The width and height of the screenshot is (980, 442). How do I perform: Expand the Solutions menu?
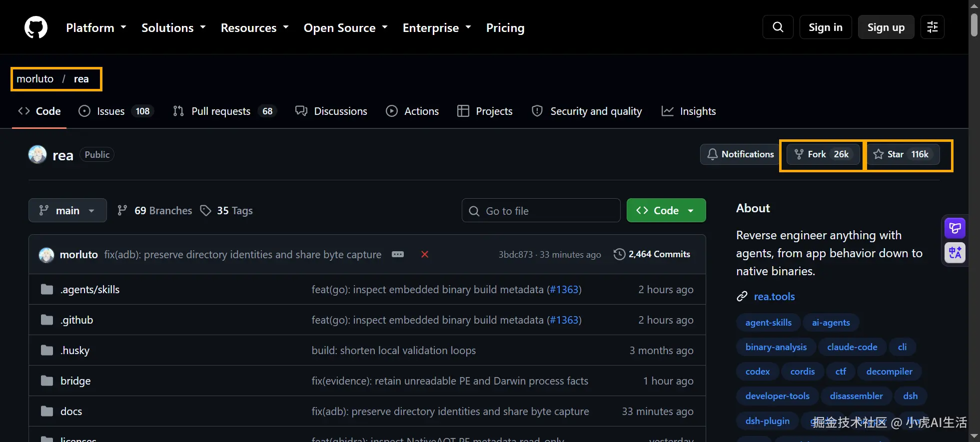[173, 27]
